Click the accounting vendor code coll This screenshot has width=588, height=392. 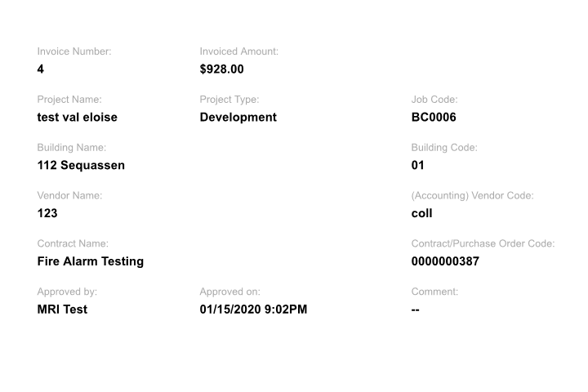click(x=421, y=214)
